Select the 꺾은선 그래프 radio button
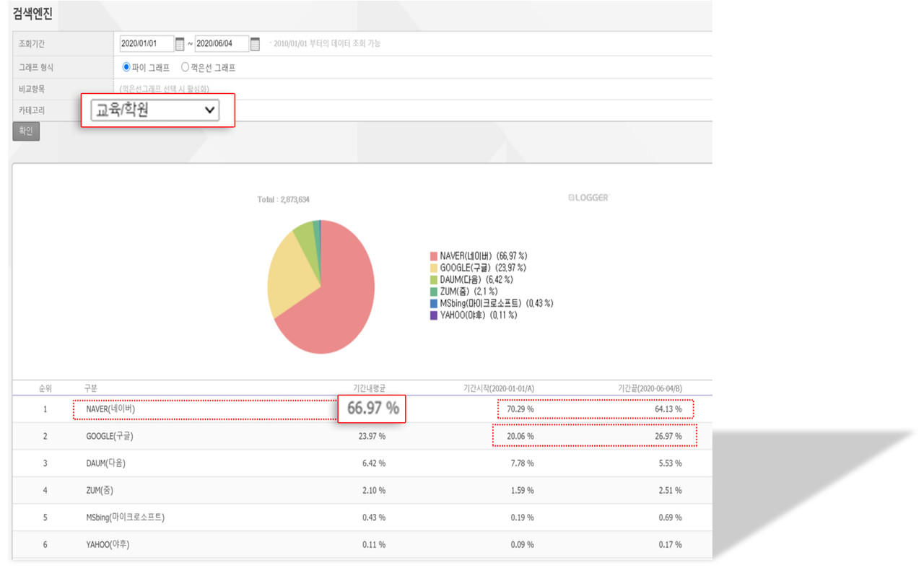Viewport: 924px width, 568px height. [x=185, y=67]
